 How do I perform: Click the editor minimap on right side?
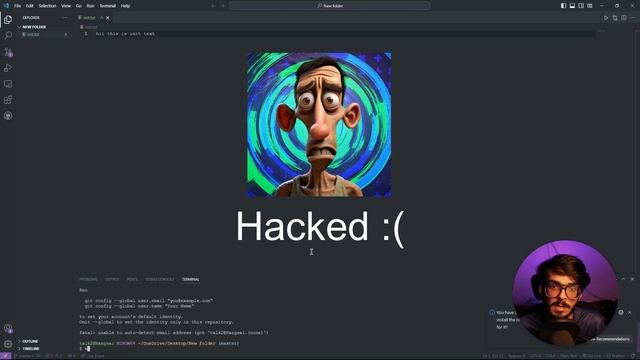602,31
